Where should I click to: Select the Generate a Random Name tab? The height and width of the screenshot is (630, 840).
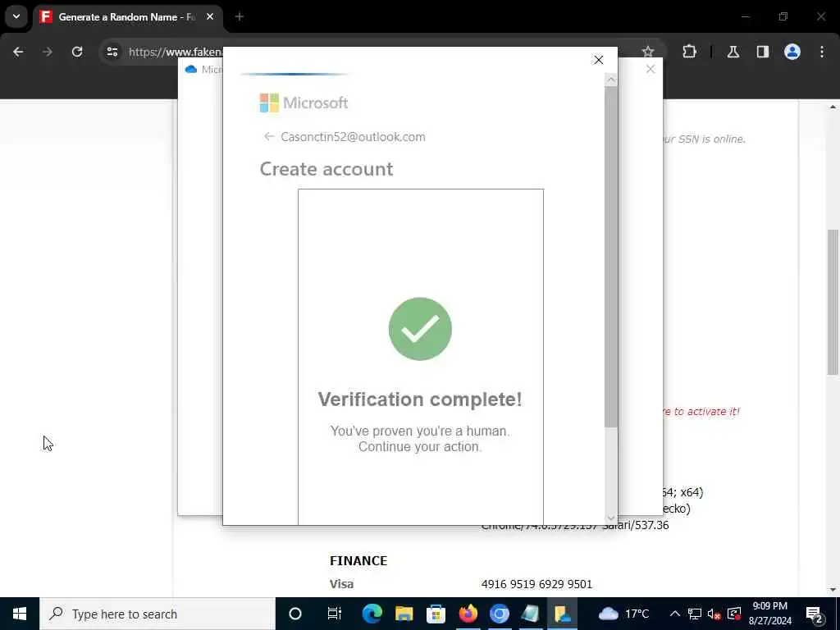127,17
